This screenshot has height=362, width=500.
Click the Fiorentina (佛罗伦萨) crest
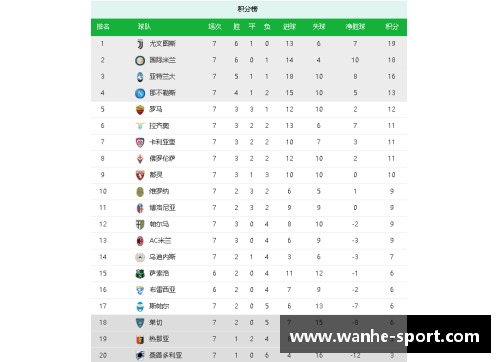tap(140, 159)
